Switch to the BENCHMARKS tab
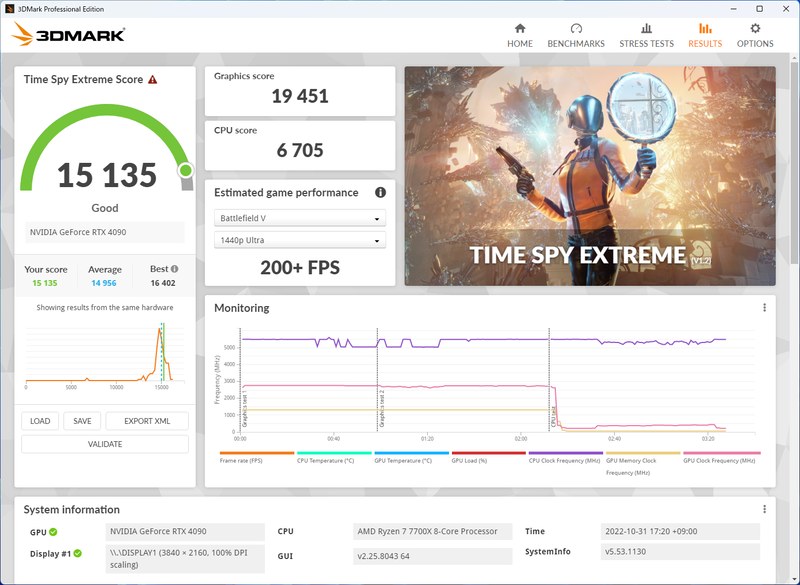Viewport: 800px width, 585px height. click(x=576, y=30)
